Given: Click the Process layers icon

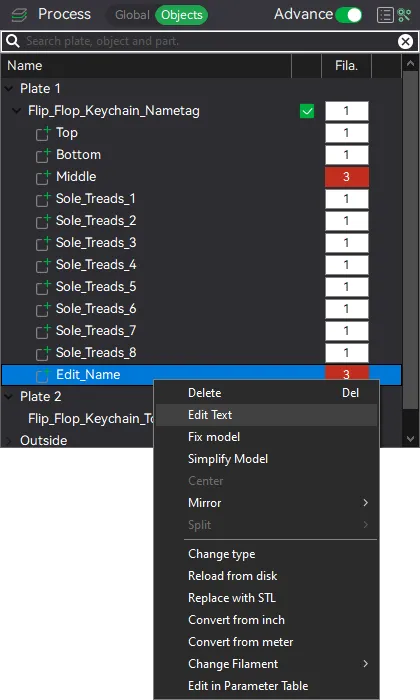Looking at the screenshot, I should tap(20, 15).
